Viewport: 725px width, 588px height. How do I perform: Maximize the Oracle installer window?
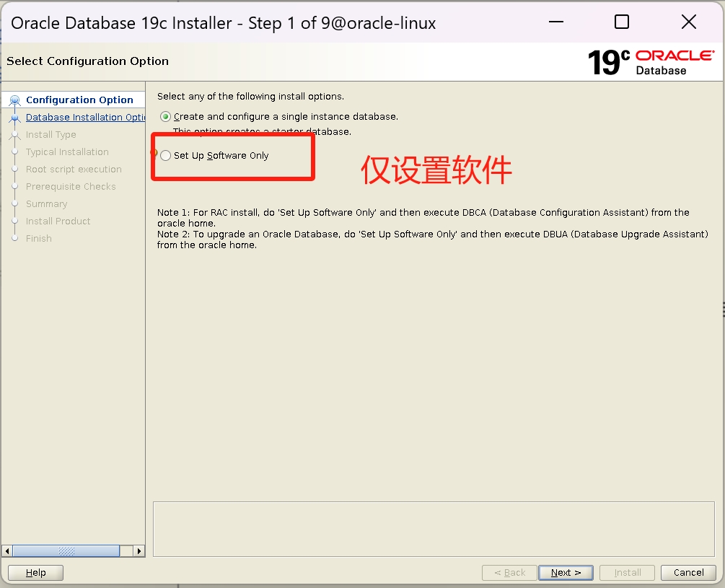pos(621,22)
